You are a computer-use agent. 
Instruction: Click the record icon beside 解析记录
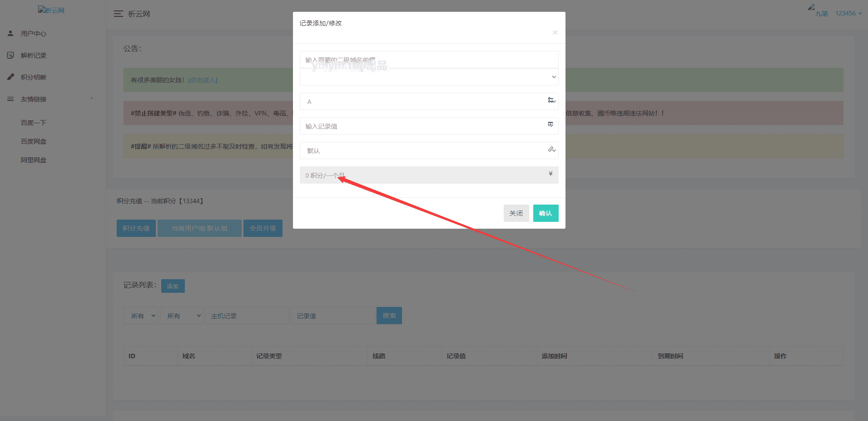point(10,55)
